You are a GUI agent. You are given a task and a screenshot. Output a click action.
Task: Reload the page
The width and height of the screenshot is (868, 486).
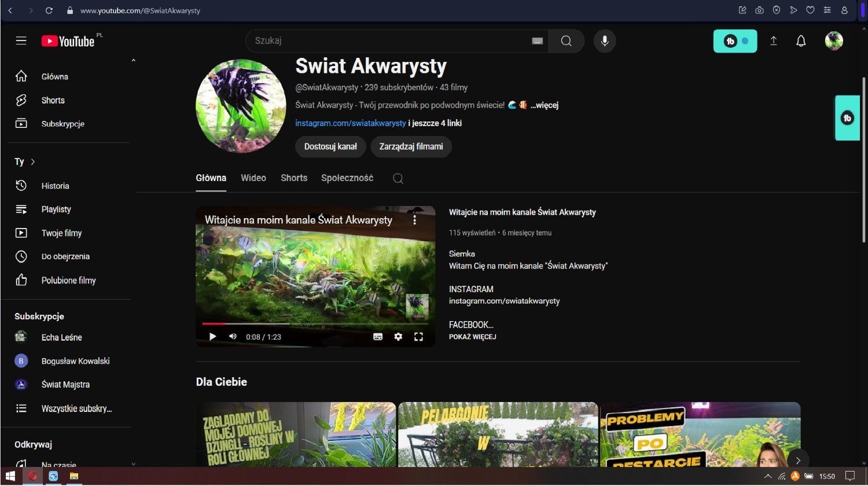click(49, 10)
